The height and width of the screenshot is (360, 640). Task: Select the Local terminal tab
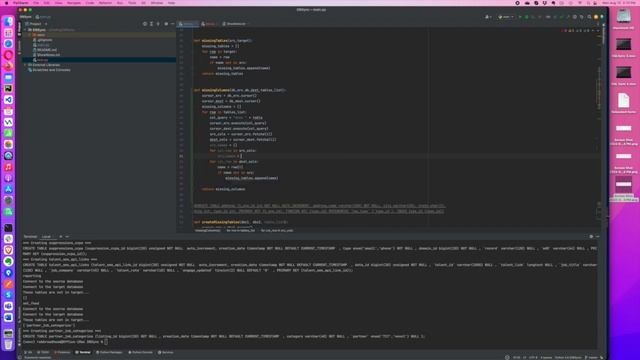coord(46,237)
